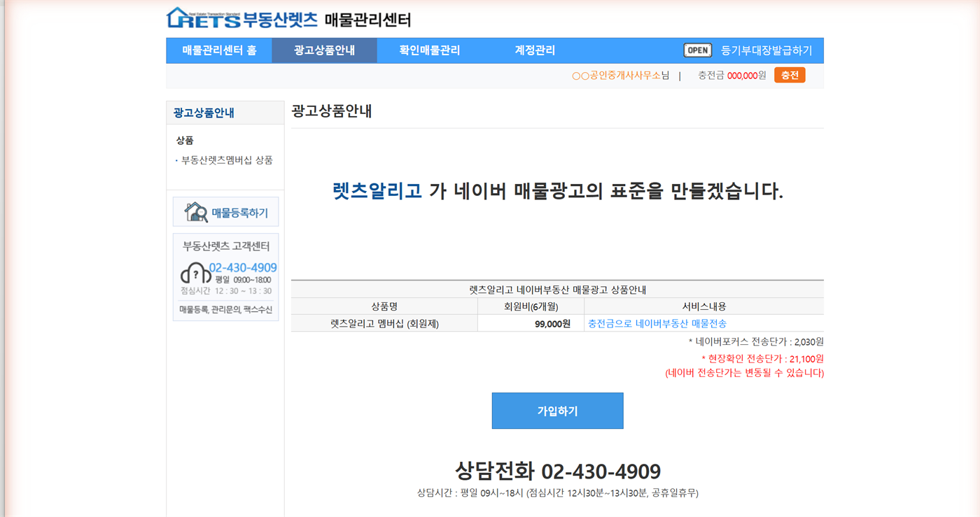Open 부동산렛츠멤버십 상품 sidebar link
980x517 pixels.
227,160
